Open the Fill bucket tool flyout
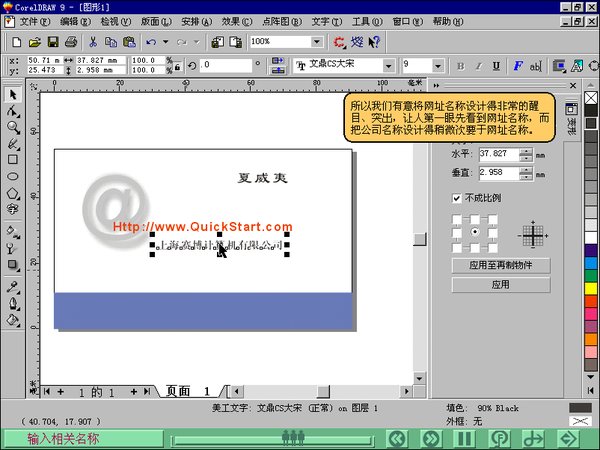This screenshot has height=450, width=600. coord(13,320)
